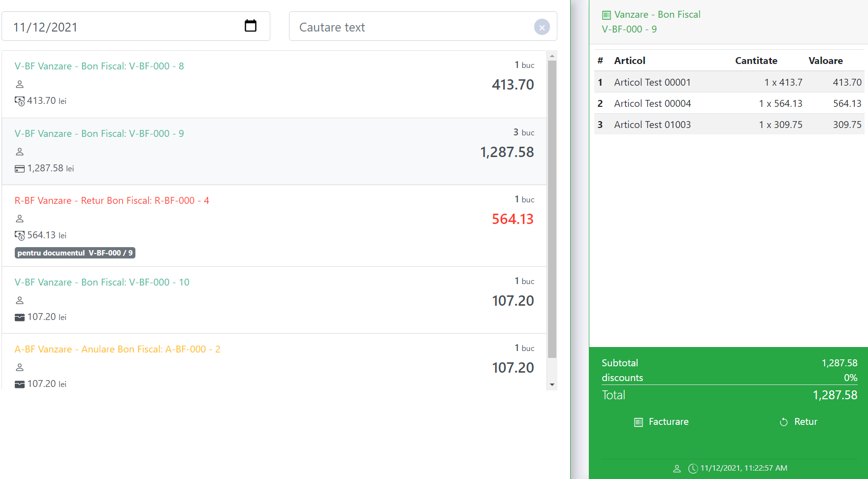
Task: Click user icon in R-BF-000 - 4 row
Action: 20,219
